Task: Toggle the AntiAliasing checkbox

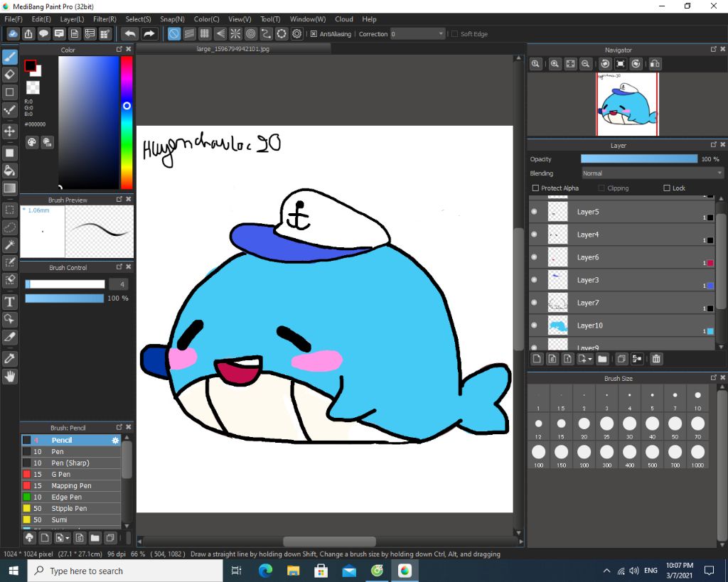Action: [x=314, y=34]
